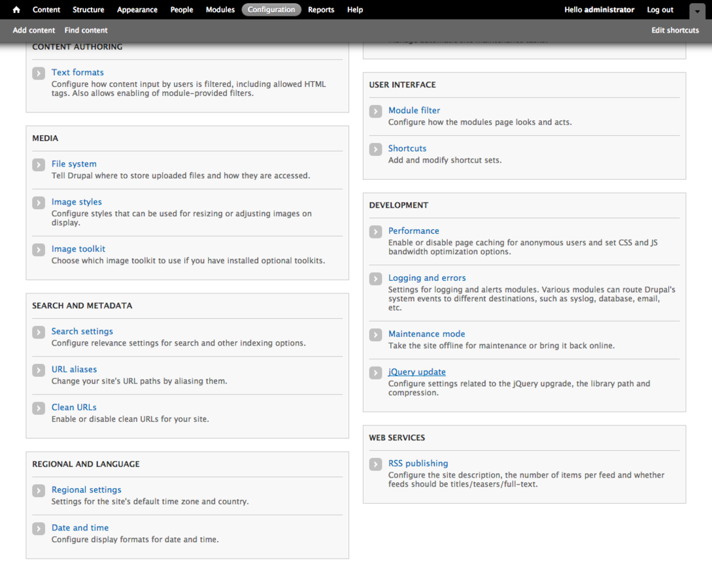Open Performance settings

point(414,231)
